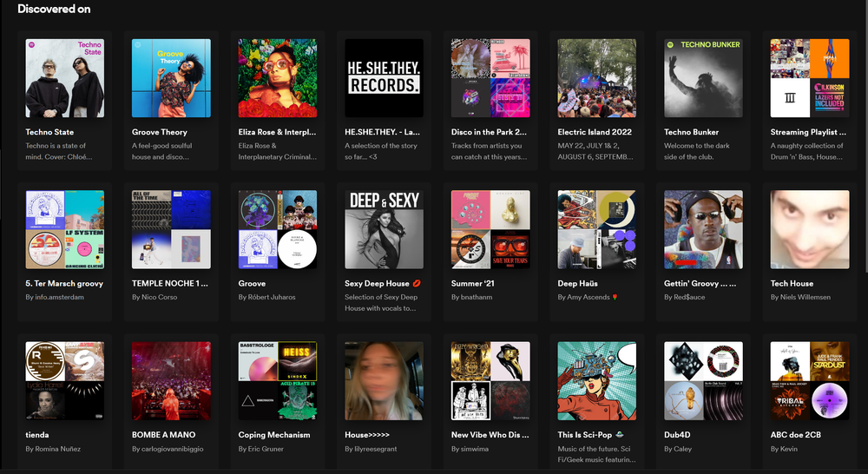Screen dimensions: 868x474
Task: Click the Summer '21 title
Action: pyautogui.click(x=473, y=284)
